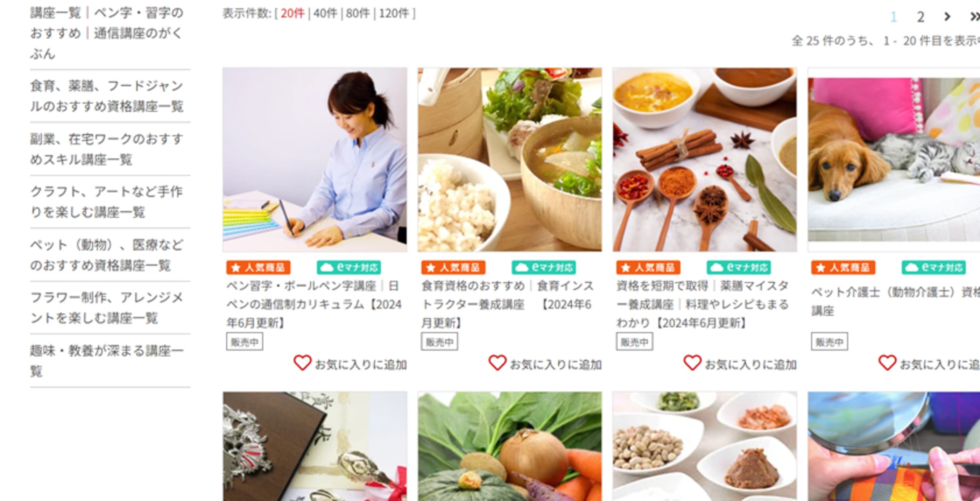
Task: Open フラワー制作、アレンジメント course list
Action: (x=107, y=307)
